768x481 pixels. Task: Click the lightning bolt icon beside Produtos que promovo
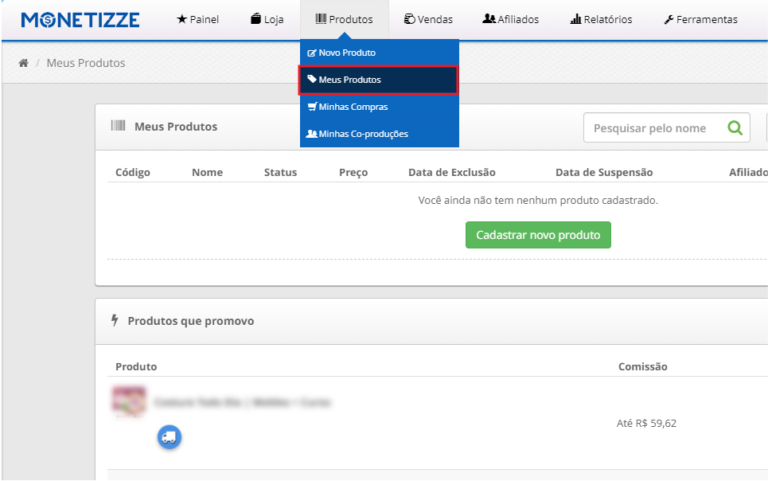point(114,321)
